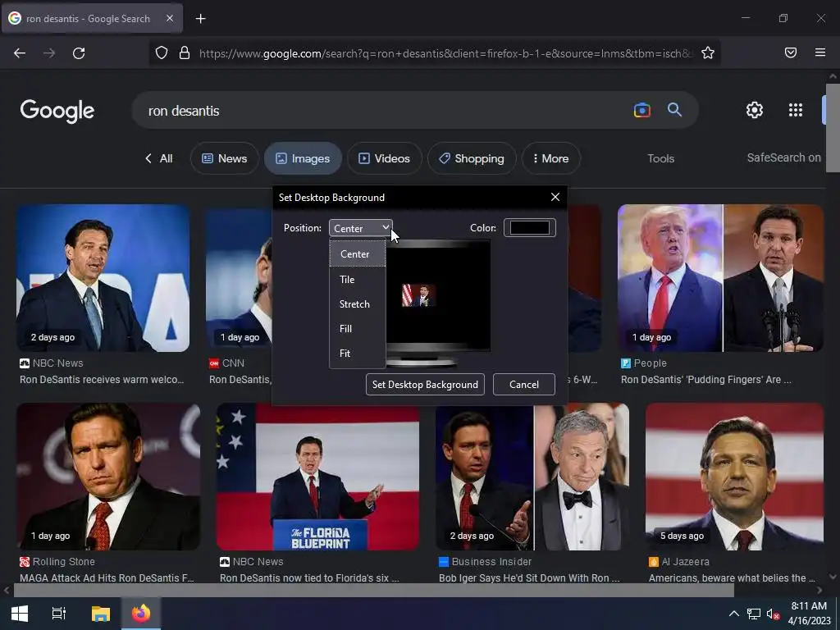Open 'MAGA Attack Ad Hits Ron DeSantis' link
840x630 pixels.
[107, 578]
